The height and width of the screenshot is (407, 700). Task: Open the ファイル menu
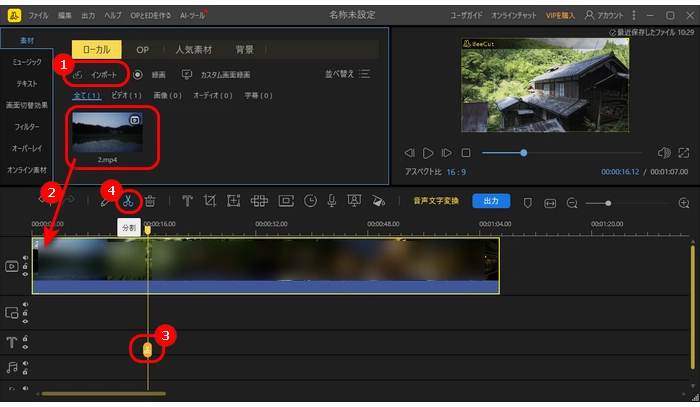[x=38, y=16]
